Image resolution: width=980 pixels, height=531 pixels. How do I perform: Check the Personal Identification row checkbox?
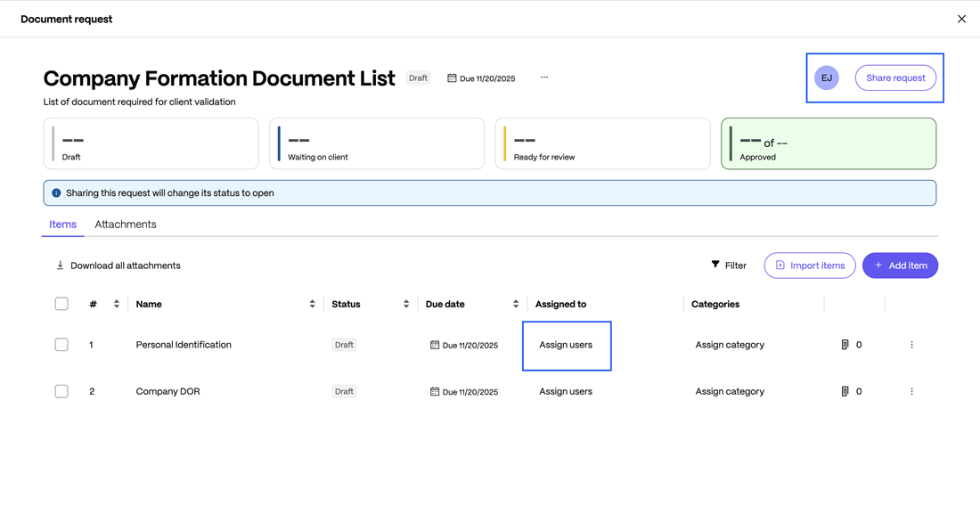tap(61, 344)
